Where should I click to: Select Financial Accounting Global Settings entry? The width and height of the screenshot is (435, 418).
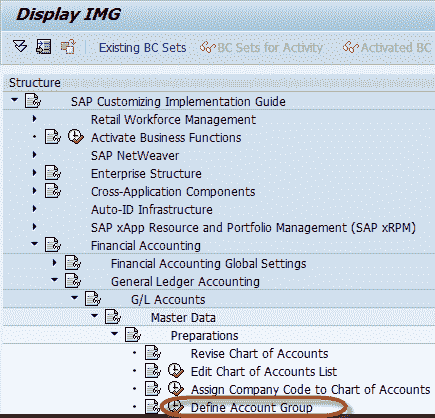(208, 263)
